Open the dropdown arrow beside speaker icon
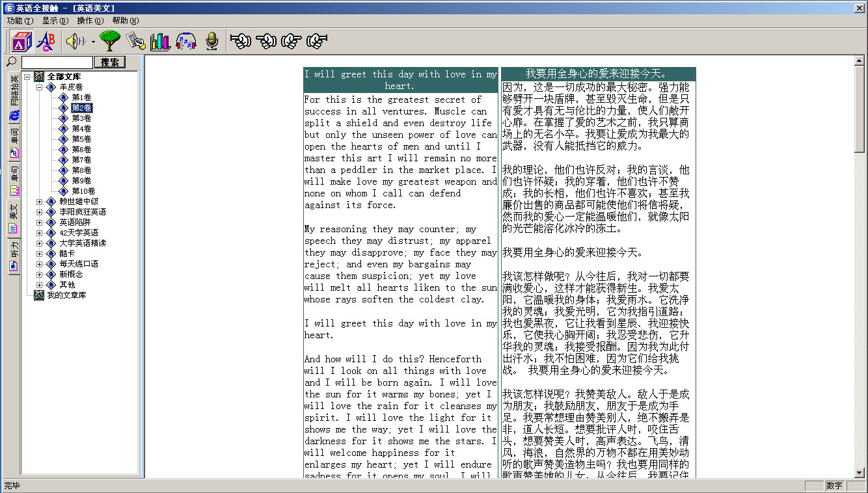 point(93,42)
